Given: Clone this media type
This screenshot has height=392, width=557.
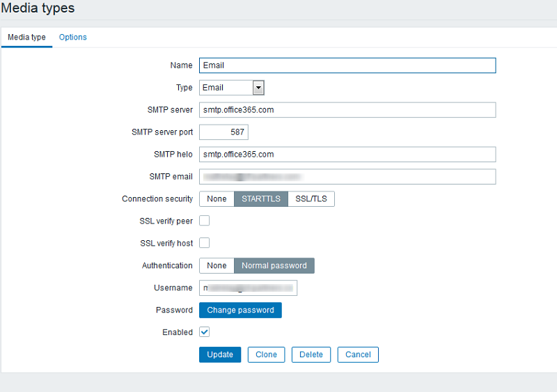Looking at the screenshot, I should (x=266, y=354).
